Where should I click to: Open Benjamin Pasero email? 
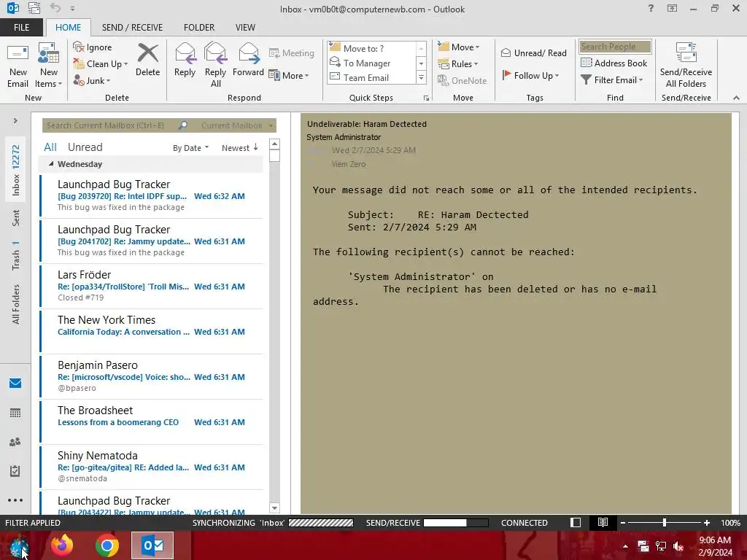(x=152, y=377)
